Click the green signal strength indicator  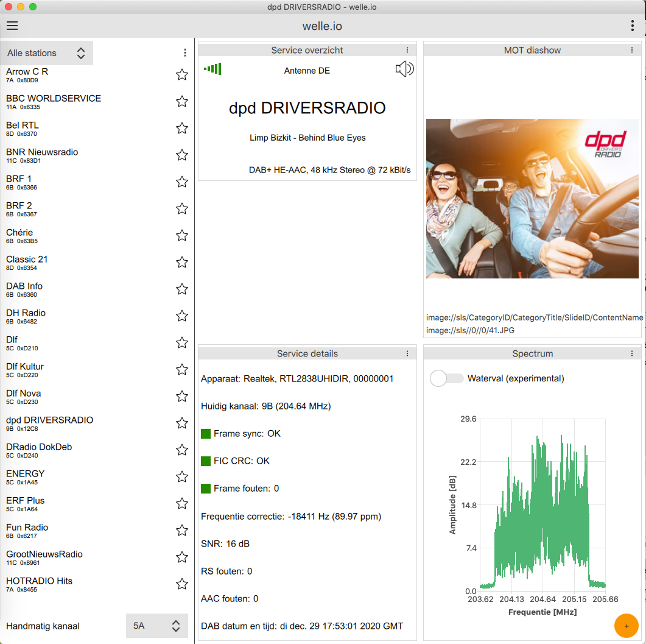(212, 69)
